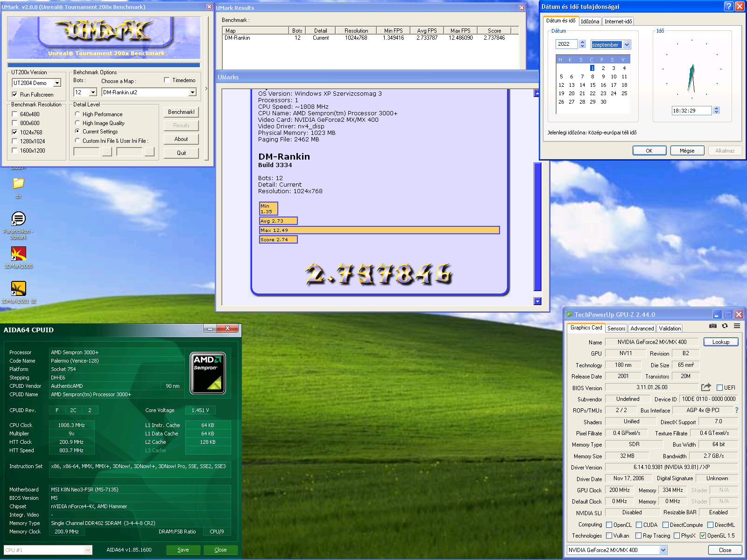This screenshot has height=560, width=747.
Task: Open the Parancsikon - 3dmark desktop shortcut
Action: pyautogui.click(x=18, y=218)
